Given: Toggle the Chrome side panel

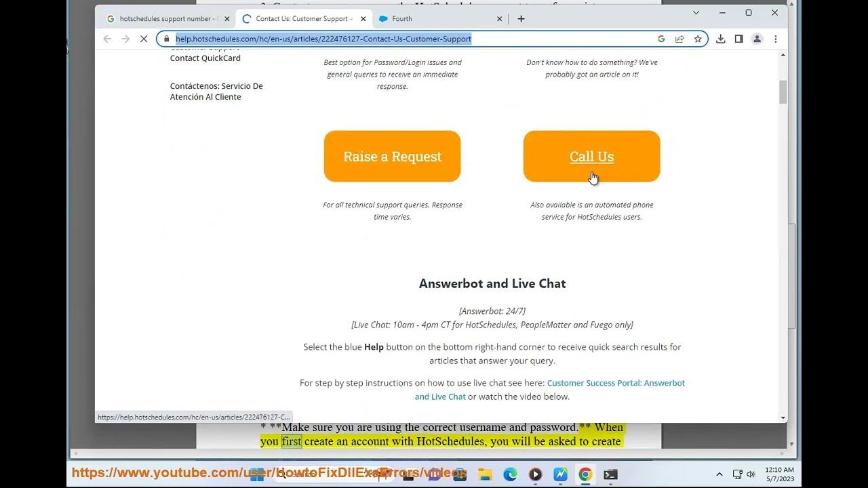Looking at the screenshot, I should pyautogui.click(x=739, y=39).
